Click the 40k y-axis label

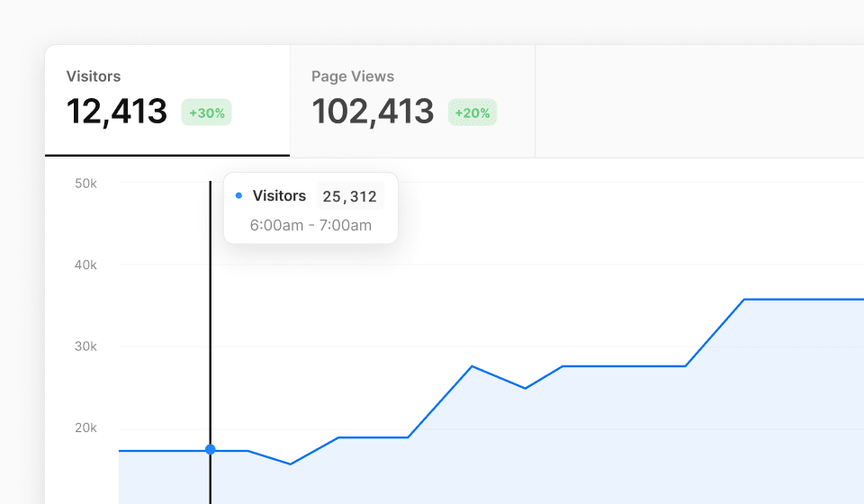pyautogui.click(x=86, y=265)
